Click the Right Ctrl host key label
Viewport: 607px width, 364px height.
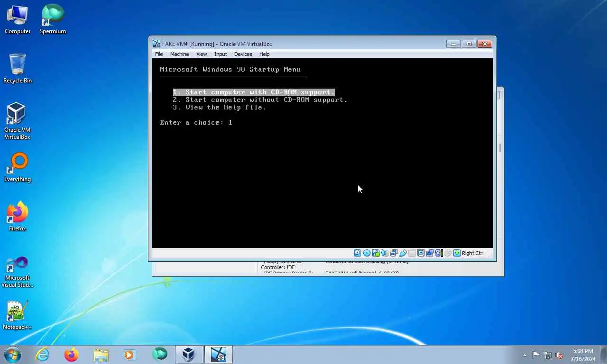[x=473, y=253]
